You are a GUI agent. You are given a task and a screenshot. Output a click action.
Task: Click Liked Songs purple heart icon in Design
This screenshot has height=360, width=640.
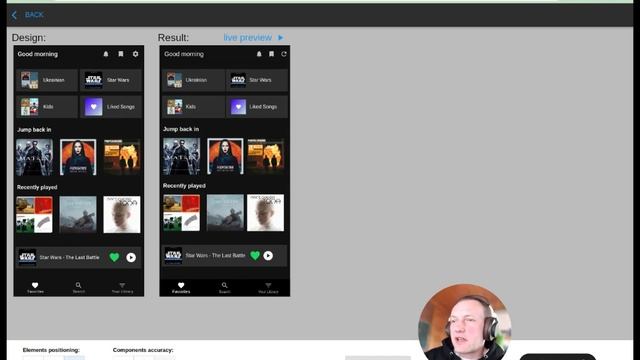(93, 107)
